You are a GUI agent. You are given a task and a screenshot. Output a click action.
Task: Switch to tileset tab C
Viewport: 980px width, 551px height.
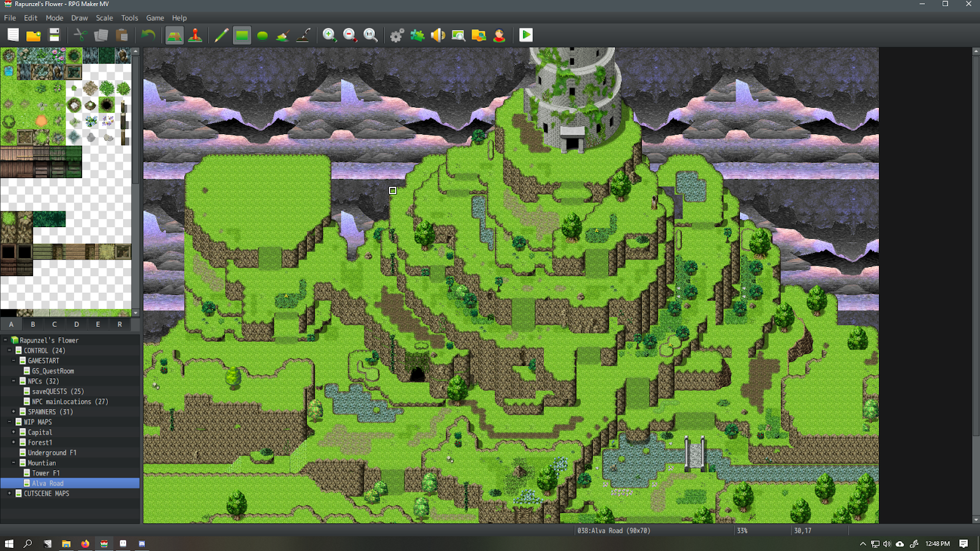pos(55,324)
